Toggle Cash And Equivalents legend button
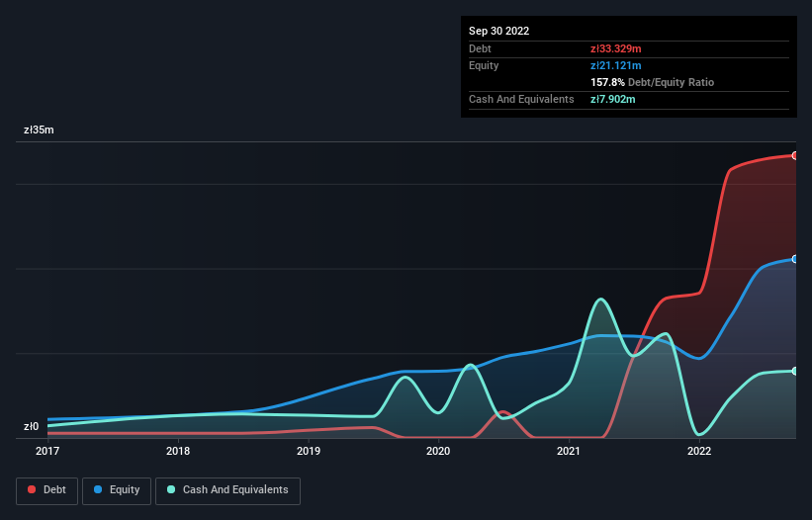The width and height of the screenshot is (812, 520). [227, 490]
